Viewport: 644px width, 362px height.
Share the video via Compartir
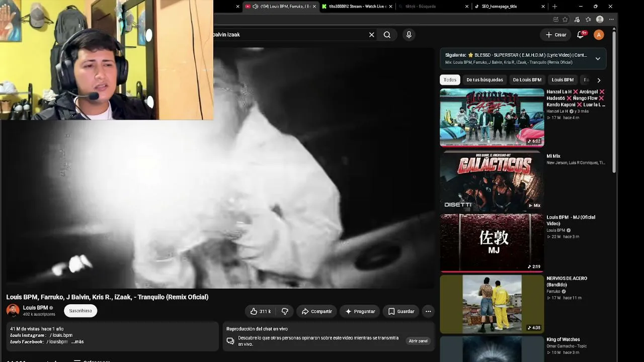(316, 311)
